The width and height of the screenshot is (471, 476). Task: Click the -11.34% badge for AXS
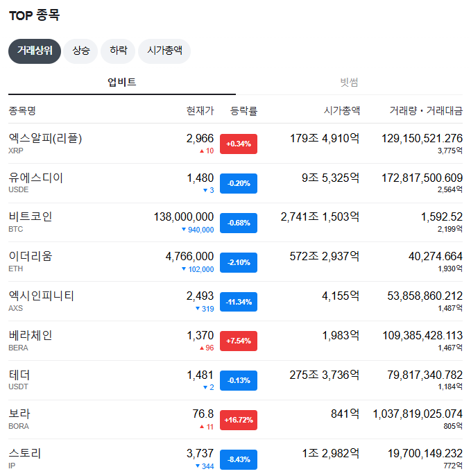[239, 302]
